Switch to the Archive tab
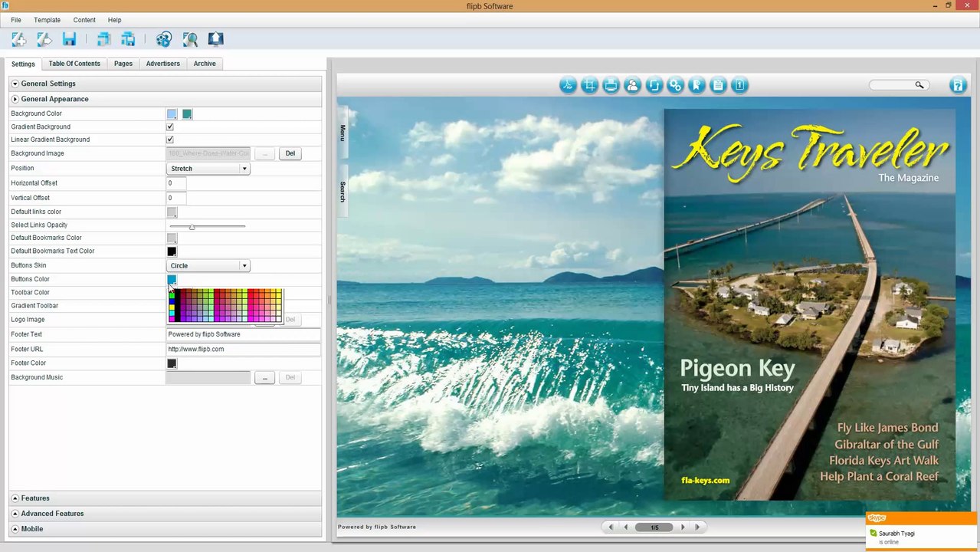This screenshot has width=980, height=552. [205, 64]
